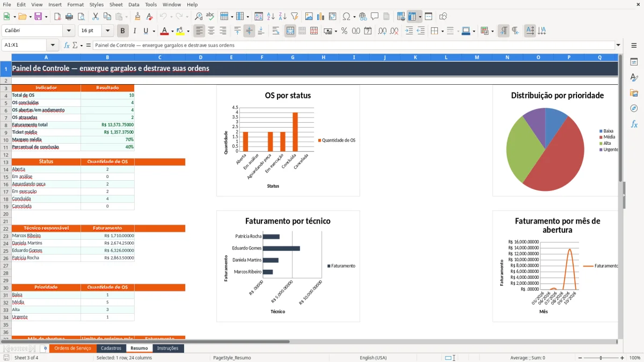644x362 pixels.
Task: Open Background Color dropdown arrow
Action: tap(188, 31)
